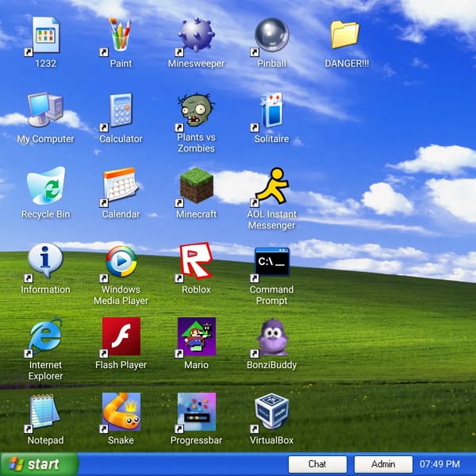
Task: Launch the Internet Explorer icon
Action: (x=45, y=337)
